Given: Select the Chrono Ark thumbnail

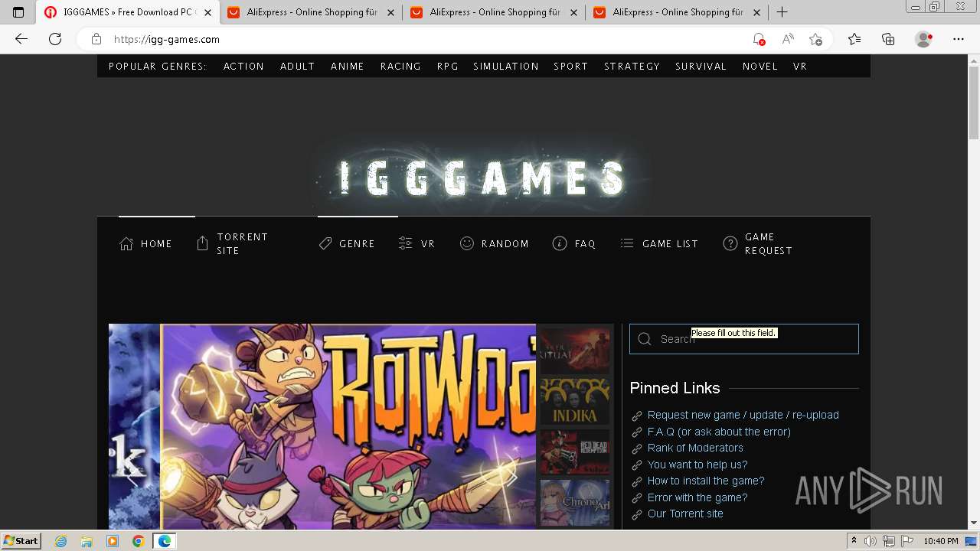Looking at the screenshot, I should pyautogui.click(x=575, y=503).
